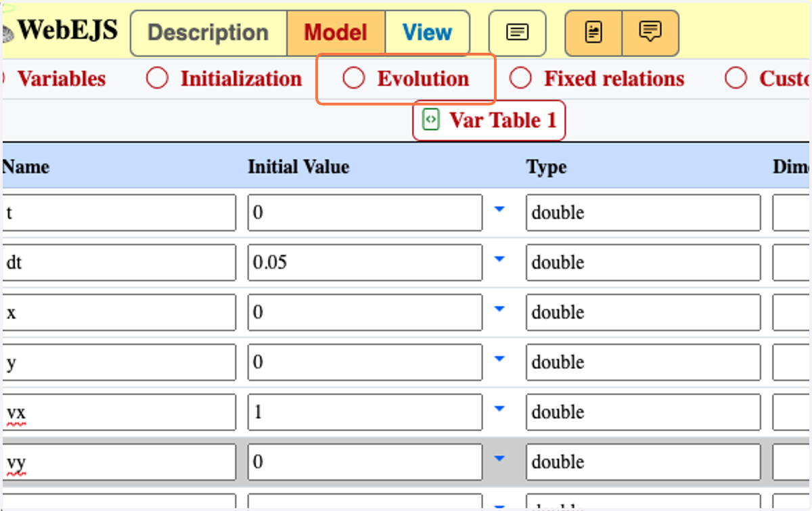Click the initial value field for x

365,312
